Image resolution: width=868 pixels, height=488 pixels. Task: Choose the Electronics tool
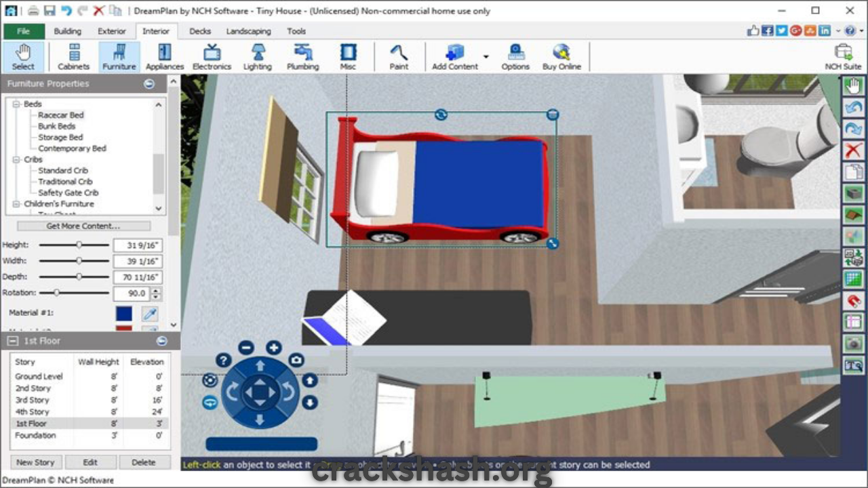pos(212,57)
